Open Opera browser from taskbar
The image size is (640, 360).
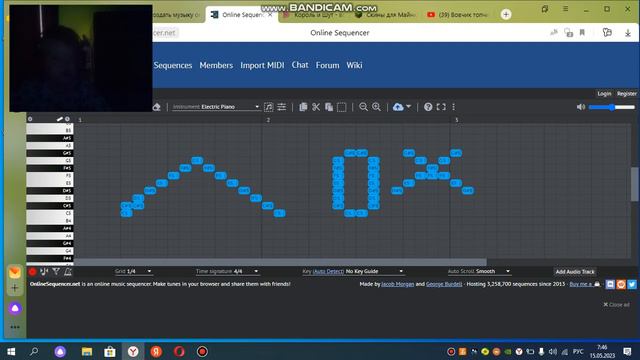coord(179,351)
